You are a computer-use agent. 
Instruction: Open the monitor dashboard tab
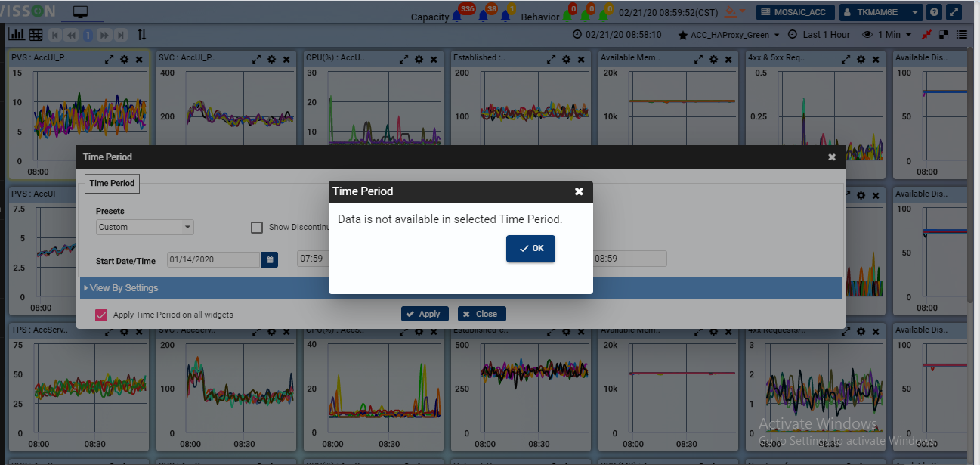point(80,13)
